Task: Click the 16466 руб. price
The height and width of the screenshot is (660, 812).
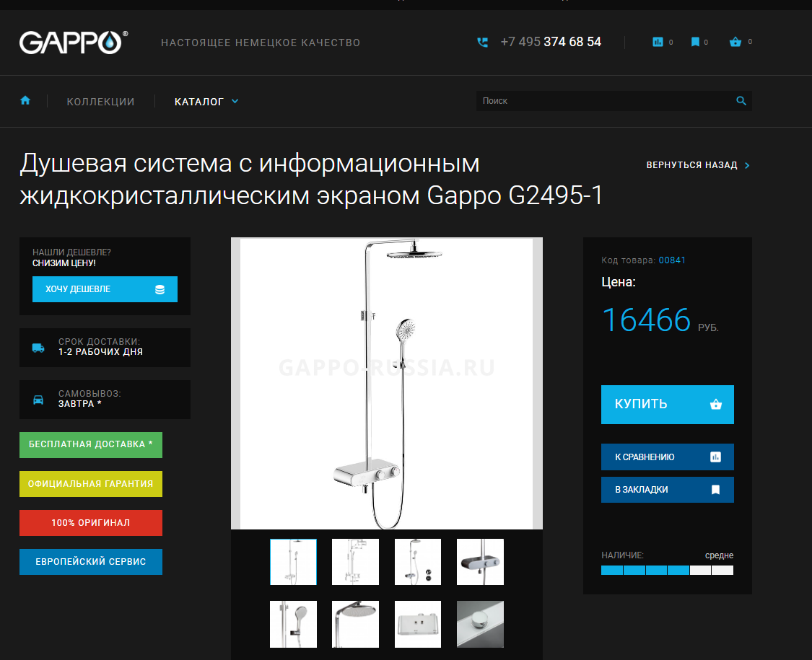Action: click(x=660, y=320)
